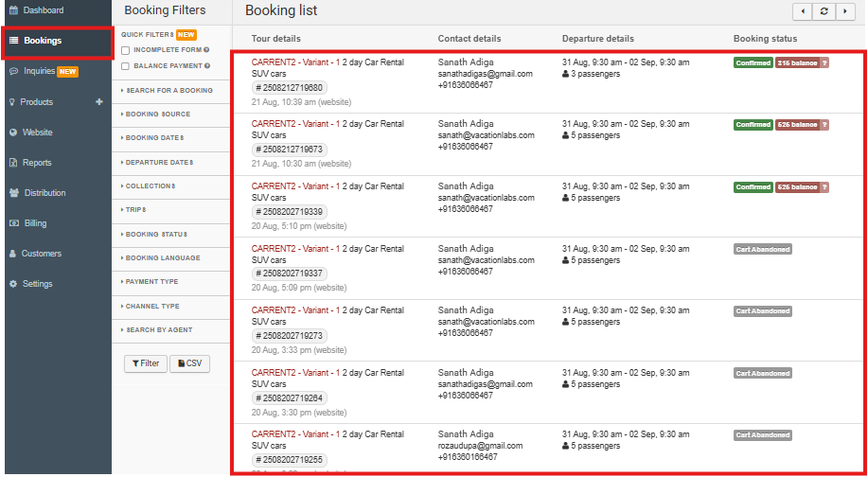Click the help icon next to Incomplete Form
868x477 pixels.
pyautogui.click(x=206, y=49)
